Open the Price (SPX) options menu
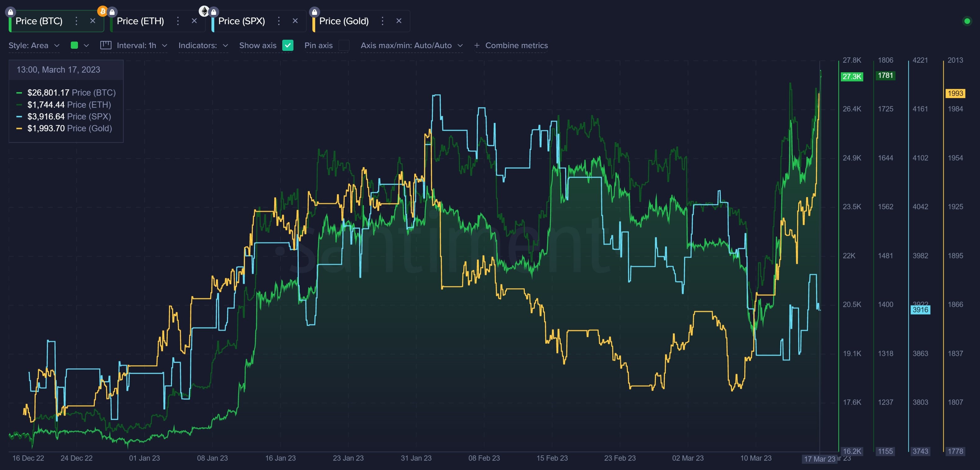The width and height of the screenshot is (980, 470). 279,21
